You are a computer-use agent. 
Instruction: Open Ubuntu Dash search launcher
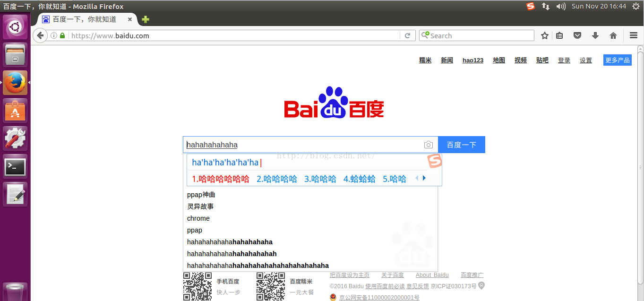[x=16, y=27]
